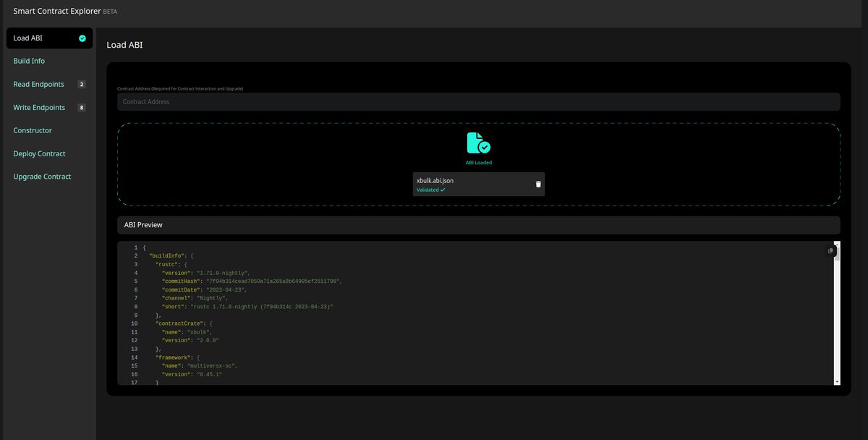
Task: Click the "buildInfo" key in line 2
Action: click(x=166, y=256)
